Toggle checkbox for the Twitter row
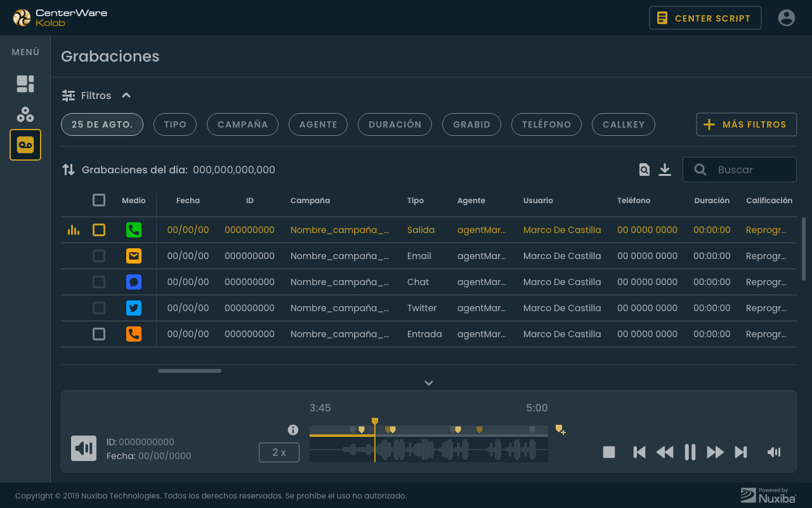This screenshot has width=812, height=508. tap(99, 308)
